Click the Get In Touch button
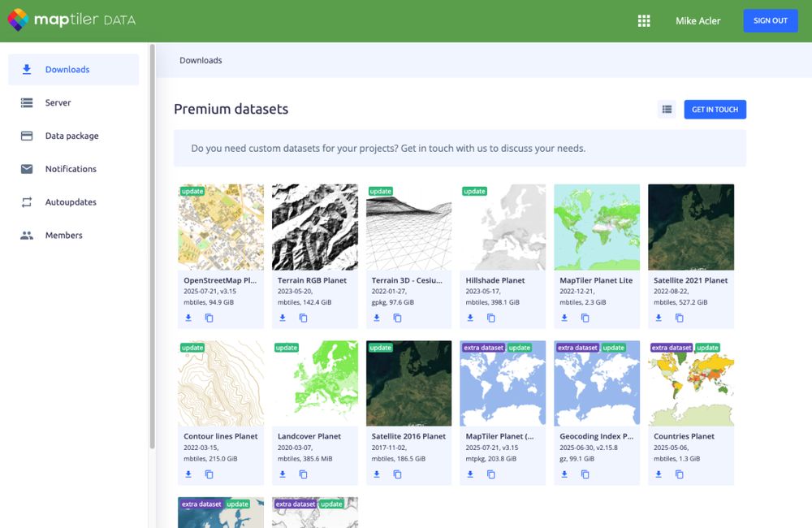 [715, 110]
